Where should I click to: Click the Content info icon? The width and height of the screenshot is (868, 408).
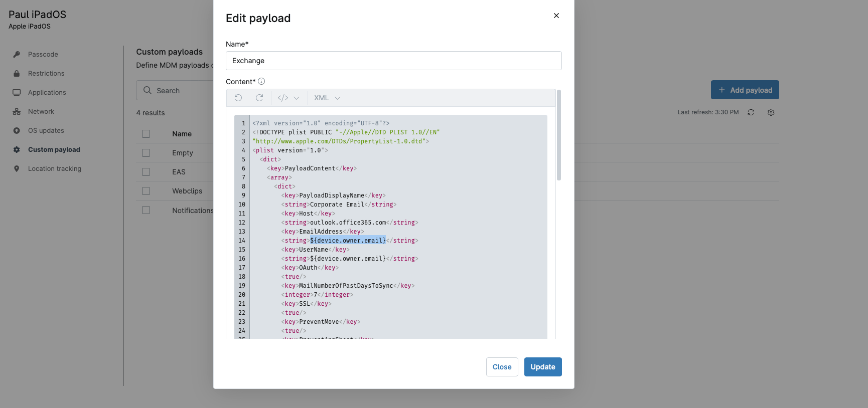[x=261, y=81]
